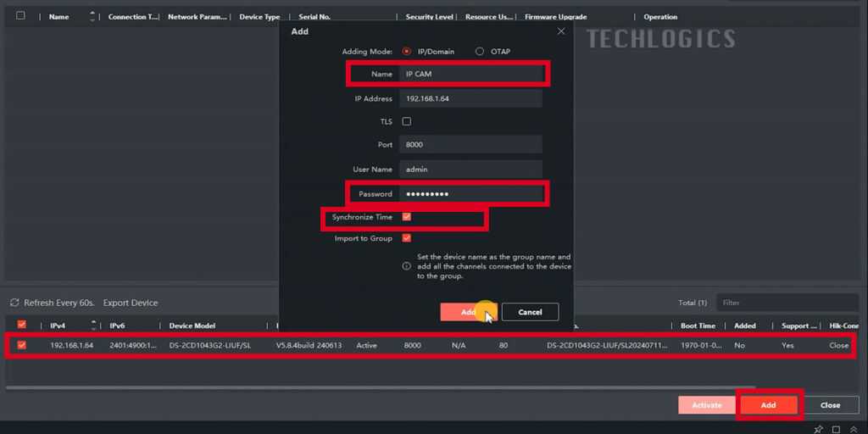Click the pin icon in the bottom-right corner
Image resolution: width=868 pixels, height=434 pixels.
(x=818, y=429)
